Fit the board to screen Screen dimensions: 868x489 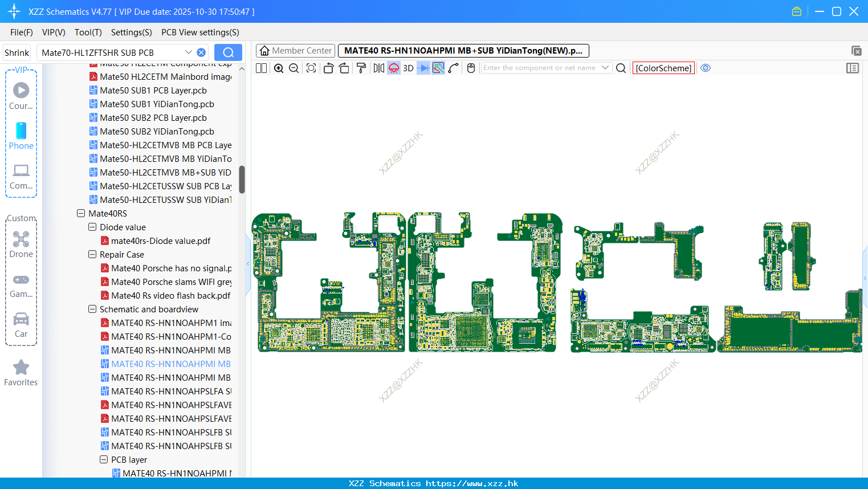pos(311,68)
